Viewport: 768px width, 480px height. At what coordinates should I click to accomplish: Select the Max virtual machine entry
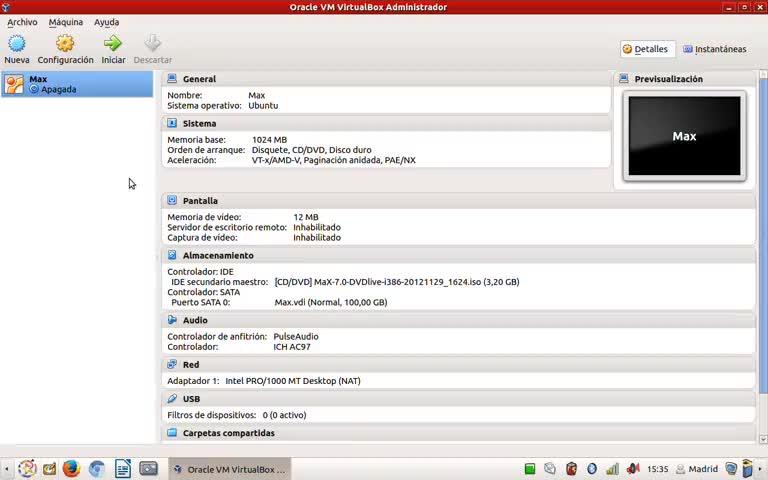[77, 84]
